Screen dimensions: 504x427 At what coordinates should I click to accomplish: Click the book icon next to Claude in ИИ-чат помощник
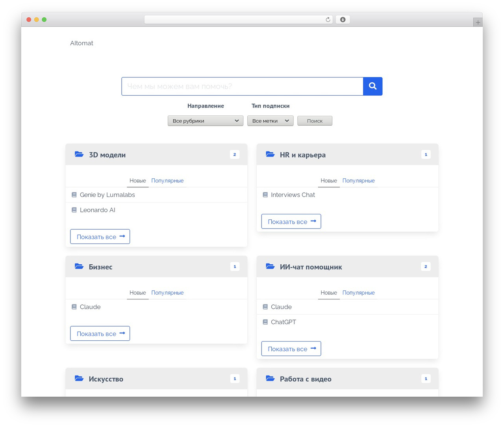pos(265,307)
